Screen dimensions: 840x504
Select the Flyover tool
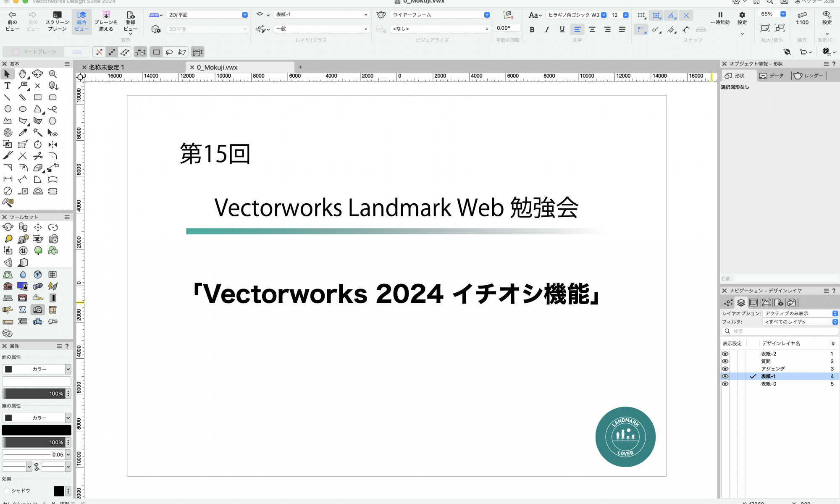(37, 74)
